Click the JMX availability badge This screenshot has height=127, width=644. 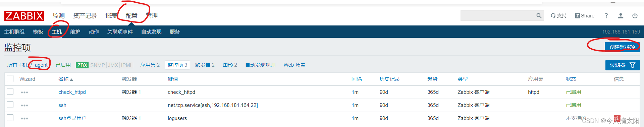pyautogui.click(x=113, y=65)
